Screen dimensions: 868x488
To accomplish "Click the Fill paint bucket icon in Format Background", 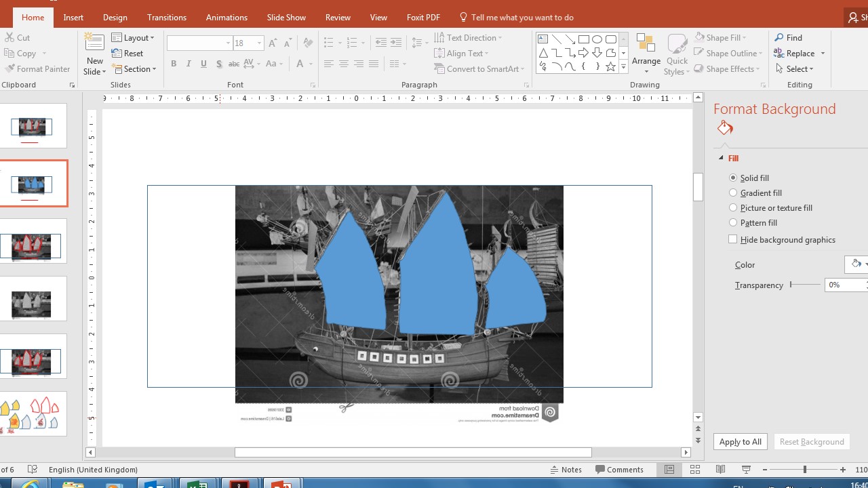I will click(x=725, y=127).
